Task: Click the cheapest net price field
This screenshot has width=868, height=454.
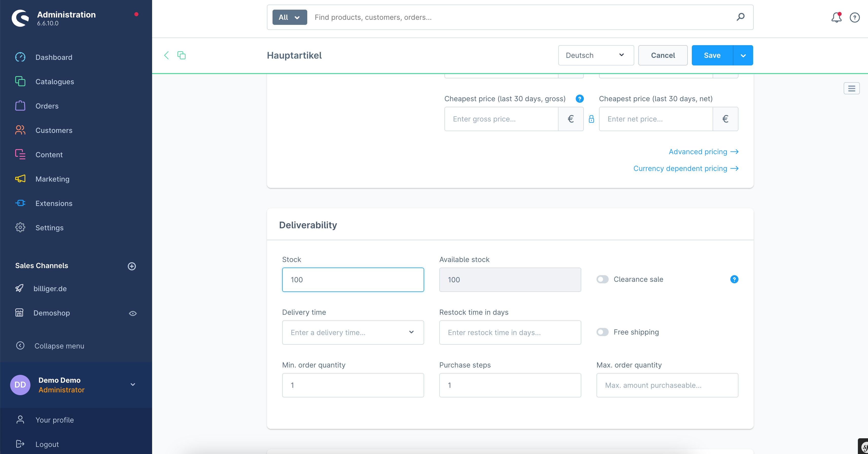Action: coord(656,119)
